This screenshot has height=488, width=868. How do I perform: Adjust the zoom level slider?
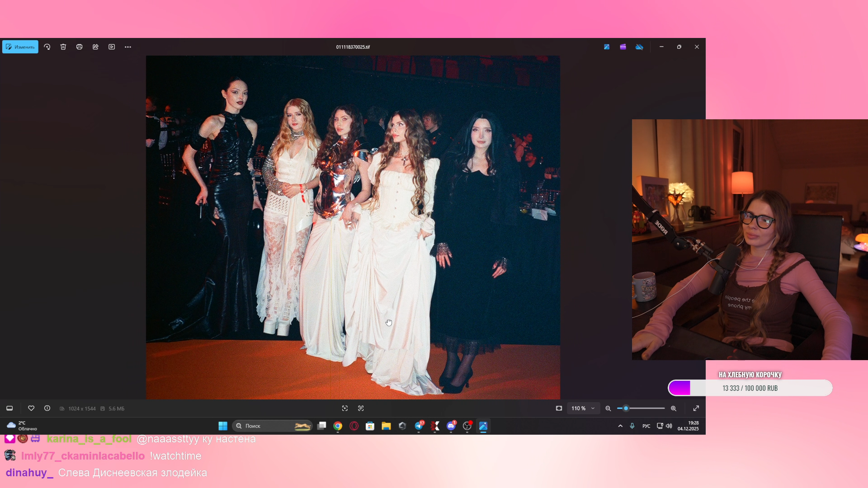[626, 408]
